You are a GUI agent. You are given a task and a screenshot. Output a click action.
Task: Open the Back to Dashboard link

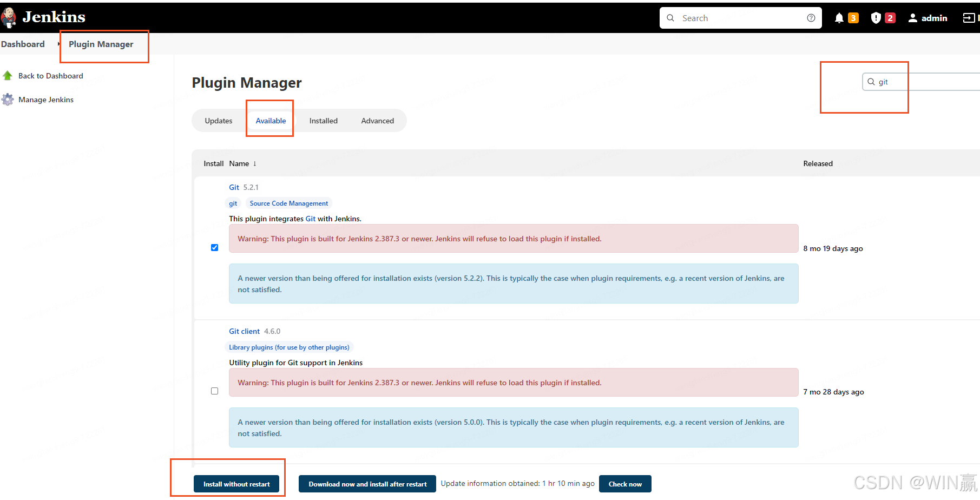click(x=51, y=76)
